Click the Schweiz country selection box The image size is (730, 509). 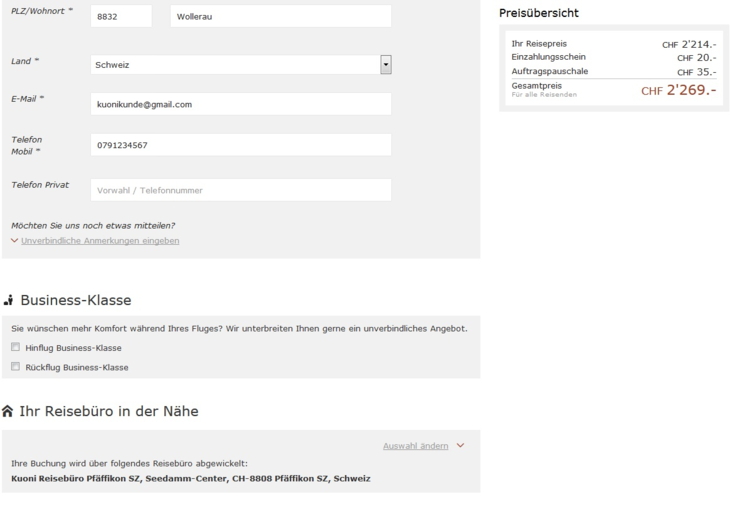234,65
